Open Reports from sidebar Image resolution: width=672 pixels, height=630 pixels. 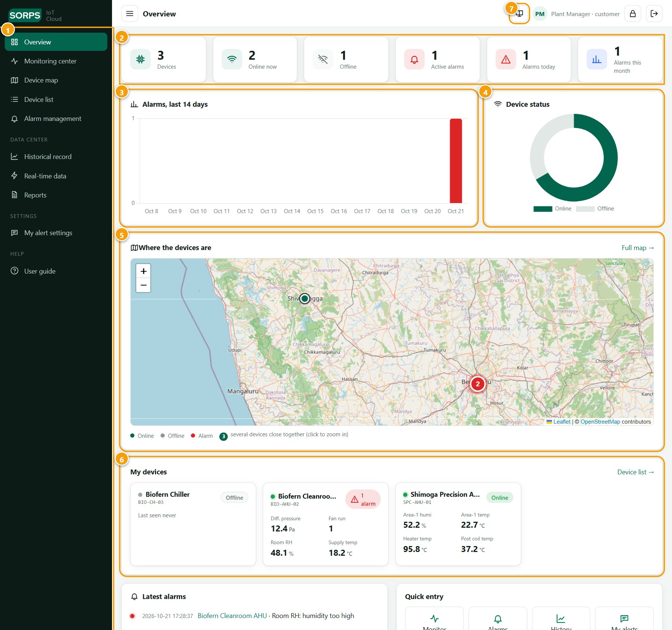coord(56,195)
